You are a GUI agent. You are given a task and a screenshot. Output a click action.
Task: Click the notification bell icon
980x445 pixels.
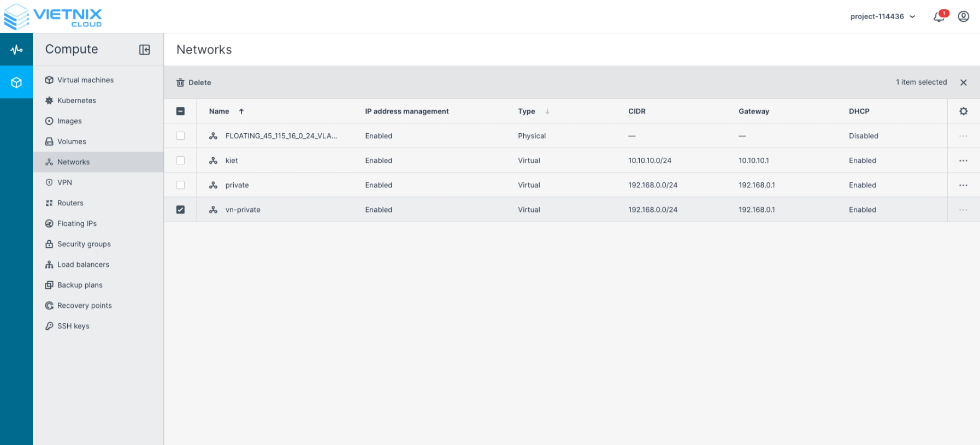[x=939, y=17]
